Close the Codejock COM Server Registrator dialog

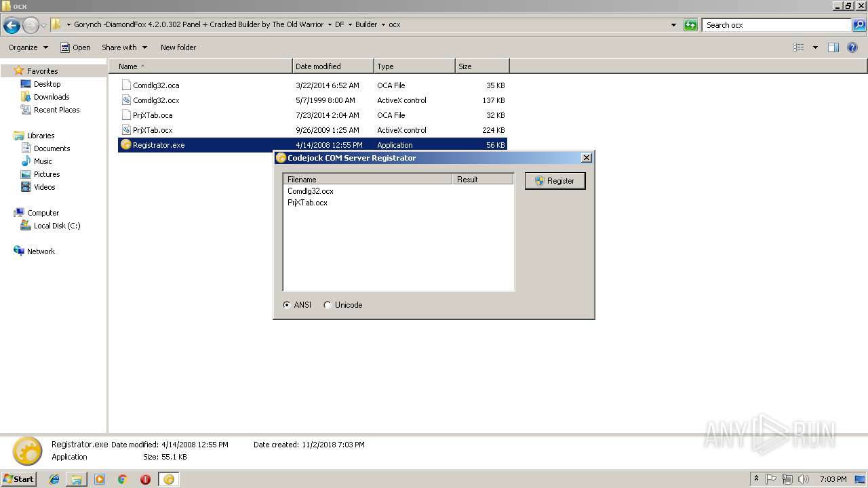(x=587, y=157)
